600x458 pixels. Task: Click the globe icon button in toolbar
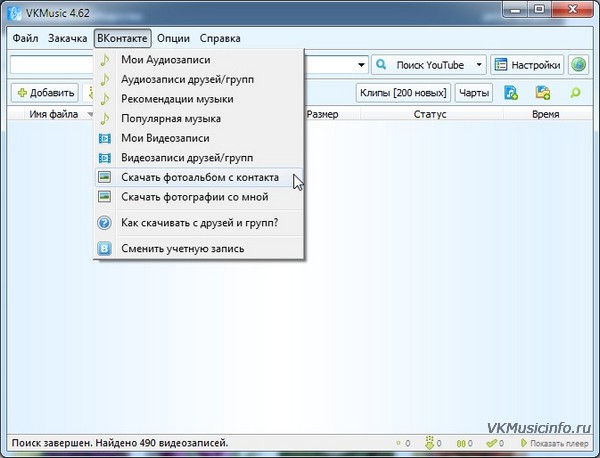pyautogui.click(x=579, y=65)
